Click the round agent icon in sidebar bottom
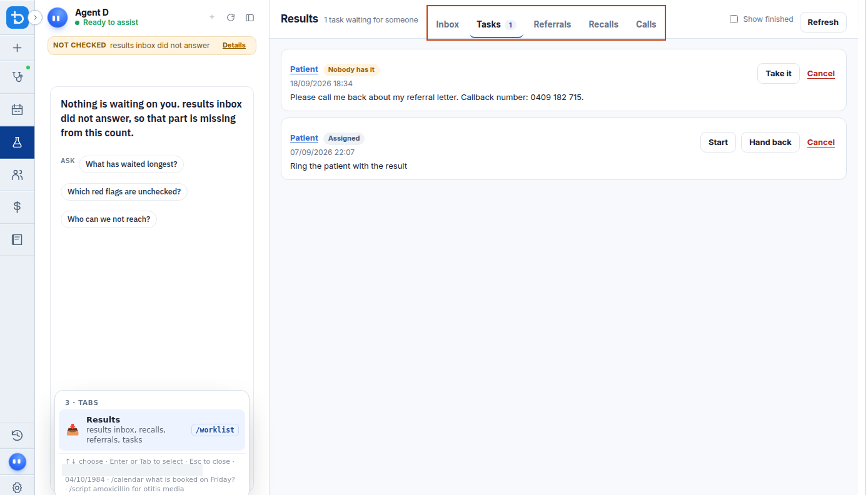868x495 pixels. pyautogui.click(x=17, y=462)
